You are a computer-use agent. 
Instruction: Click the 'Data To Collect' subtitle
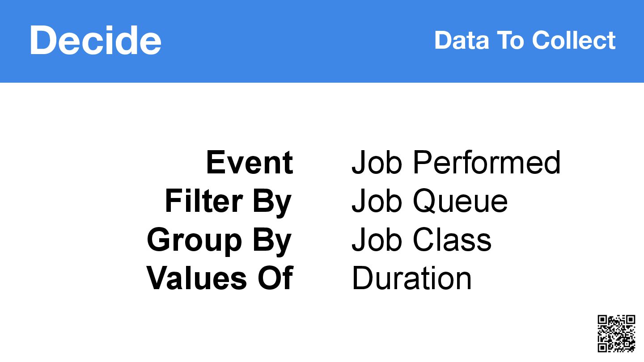pos(525,40)
